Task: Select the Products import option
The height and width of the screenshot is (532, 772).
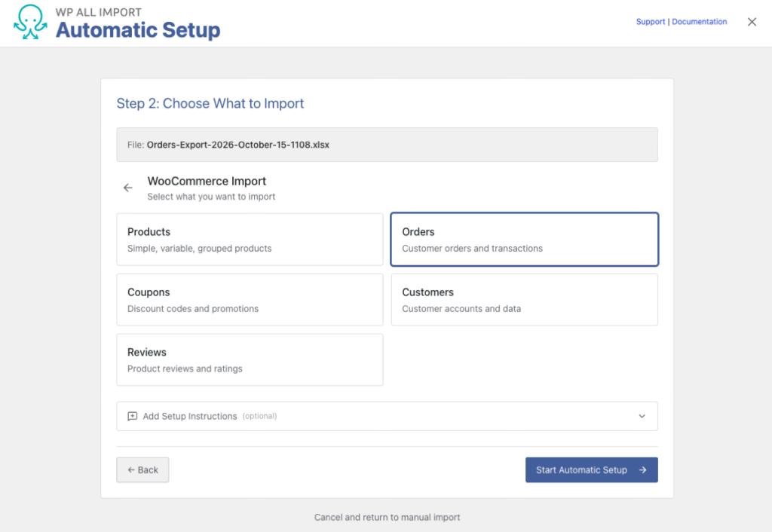Action: click(x=250, y=239)
